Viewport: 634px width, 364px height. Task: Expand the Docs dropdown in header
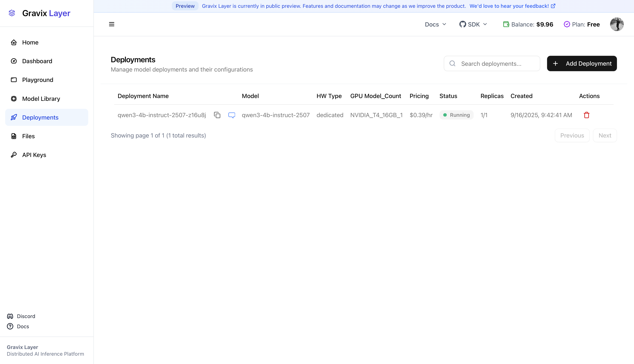(x=435, y=24)
